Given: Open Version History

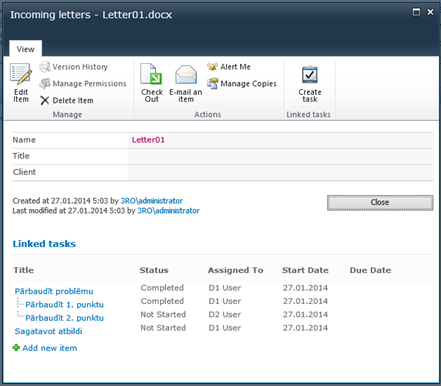Looking at the screenshot, I should pyautogui.click(x=74, y=67).
